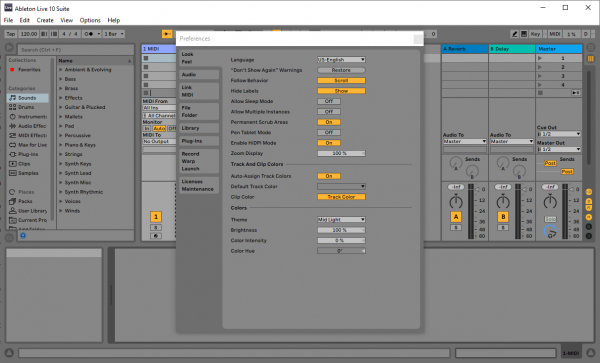Viewport: 600px width, 363px height.
Task: Toggle Allow Multiple Instances button
Action: 329,112
